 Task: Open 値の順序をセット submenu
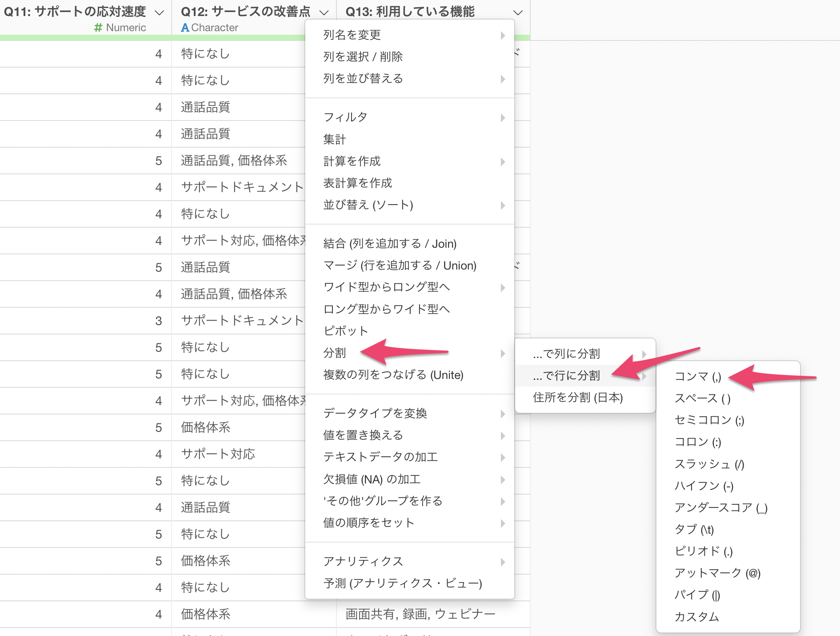pyautogui.click(x=410, y=523)
